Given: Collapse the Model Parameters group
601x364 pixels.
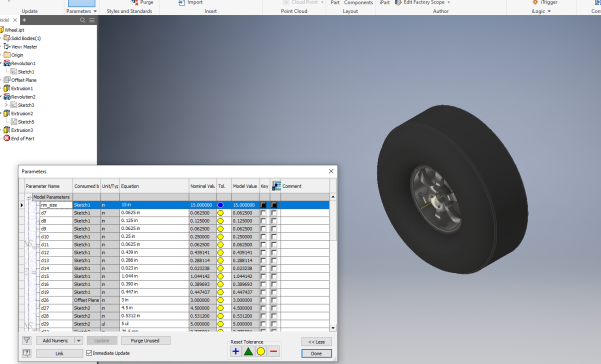Looking at the screenshot, I should coord(29,197).
